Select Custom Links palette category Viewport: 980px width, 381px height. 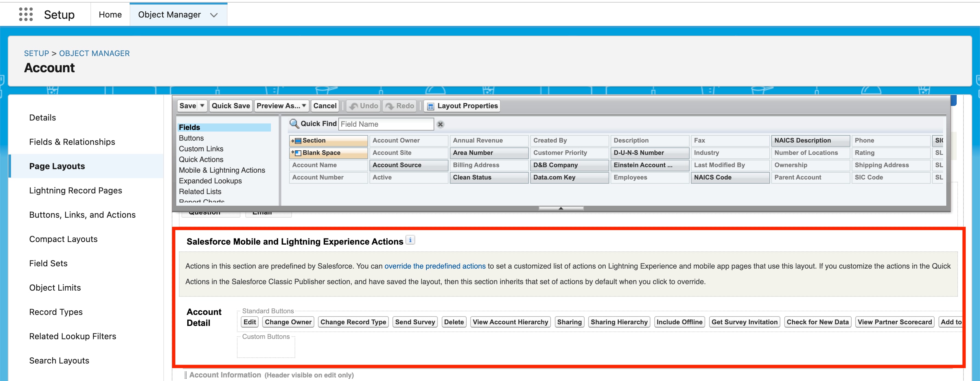pyautogui.click(x=201, y=149)
